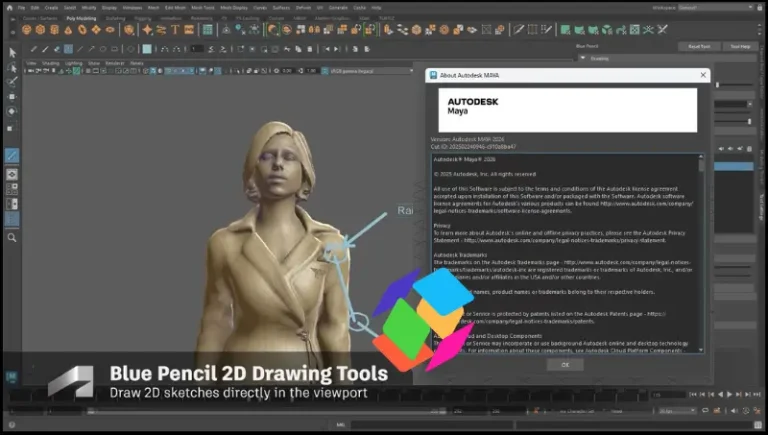The height and width of the screenshot is (435, 768).
Task: Close the About Autodesk Maya dialog
Action: (x=703, y=75)
